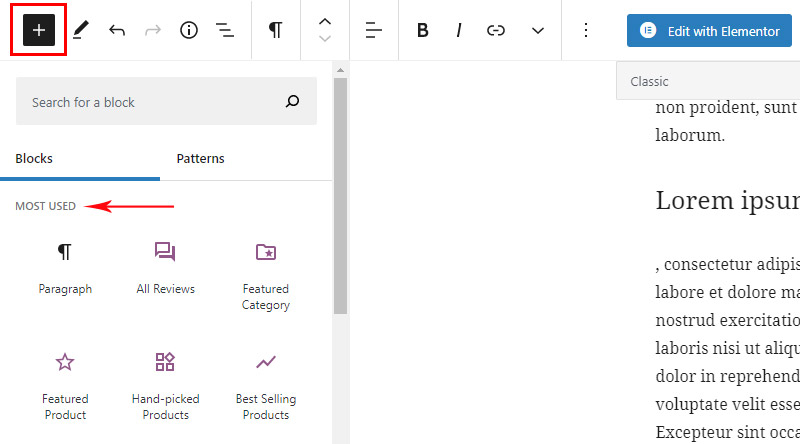Insert a link with the chain icon
Viewport: 800px width, 444px height.
pos(495,31)
